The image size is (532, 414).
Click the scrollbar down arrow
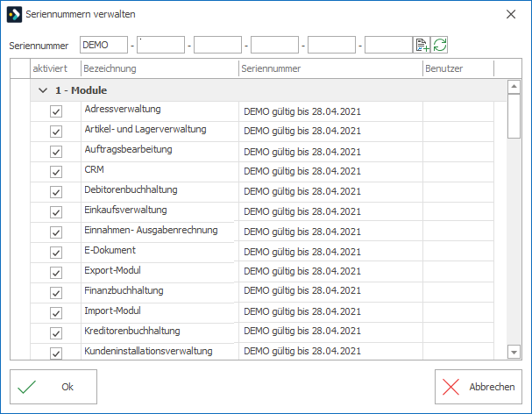[514, 353]
